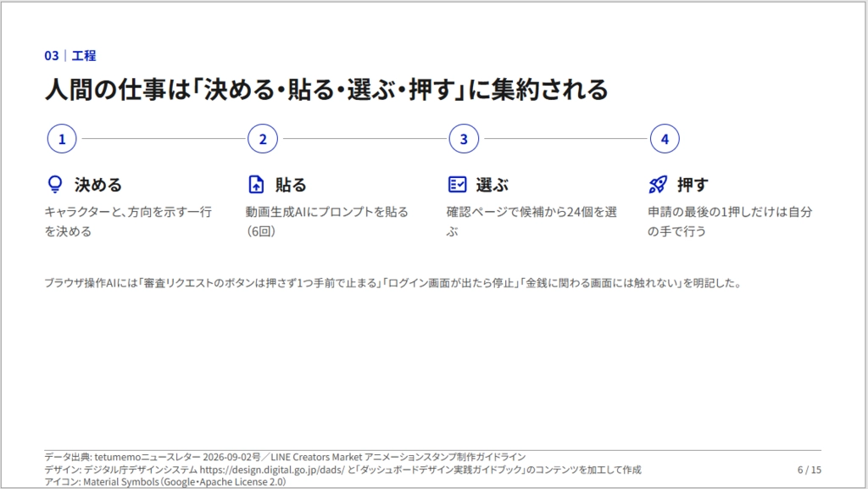Click the 決める step heading
Screen dimensions: 868x489
pos(98,185)
